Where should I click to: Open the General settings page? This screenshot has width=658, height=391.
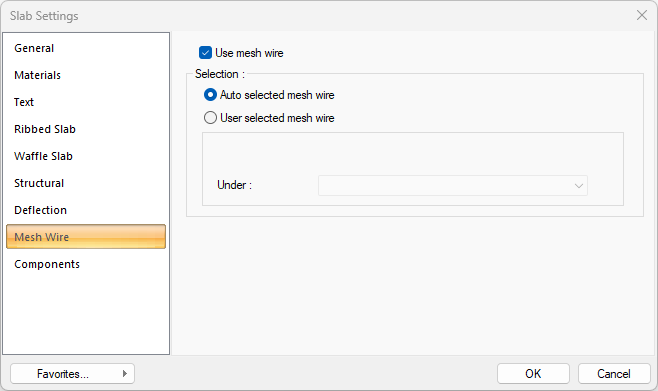pyautogui.click(x=34, y=48)
